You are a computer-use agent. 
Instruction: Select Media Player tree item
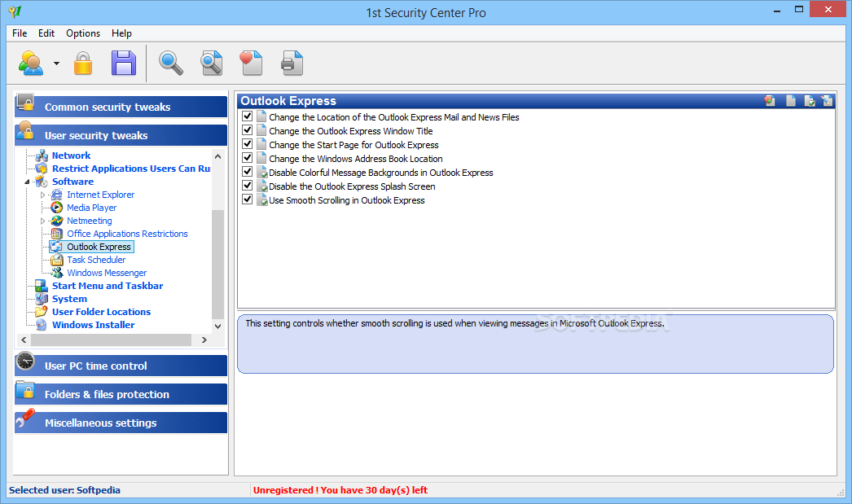[x=92, y=208]
